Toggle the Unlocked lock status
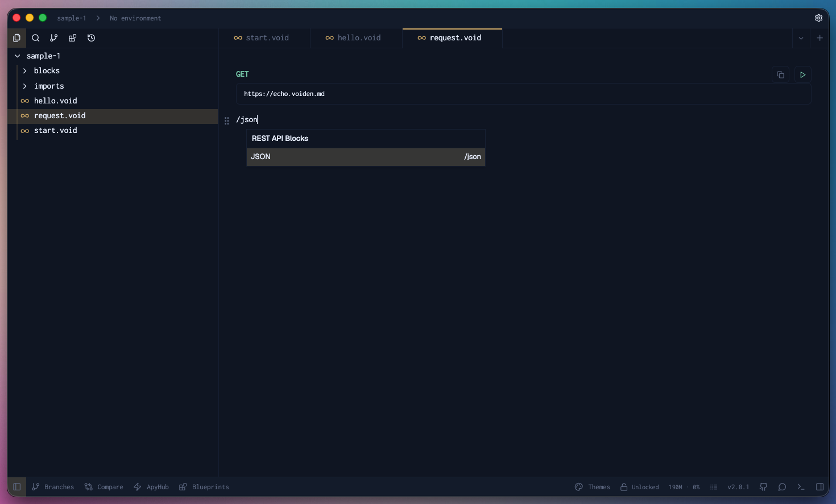This screenshot has width=836, height=504. (x=639, y=487)
